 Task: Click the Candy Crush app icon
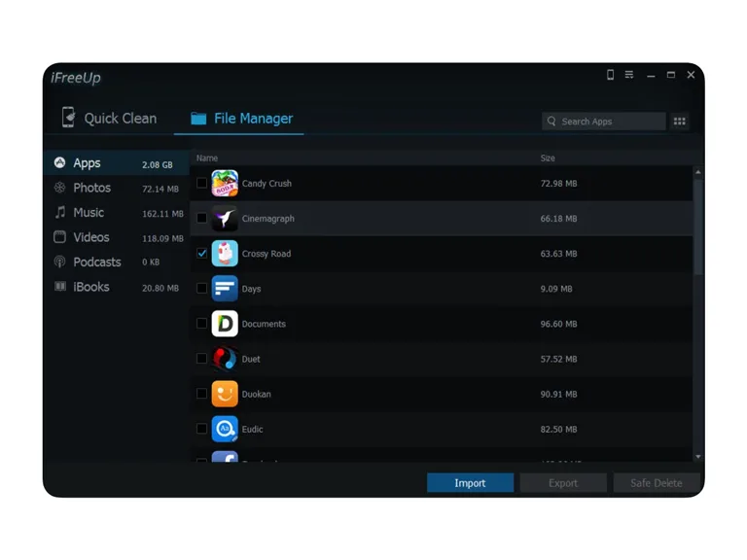pos(225,184)
